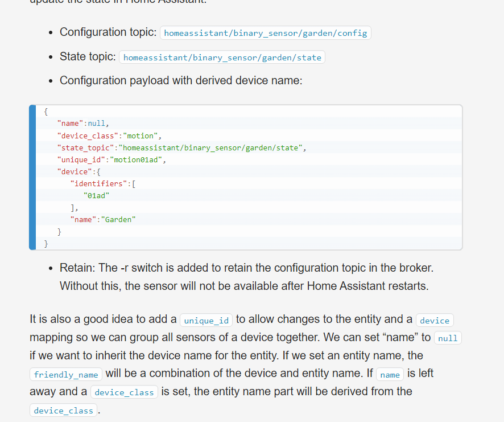Click the inline 'unique_id' code in paragraph
504x422 pixels.
coord(206,320)
